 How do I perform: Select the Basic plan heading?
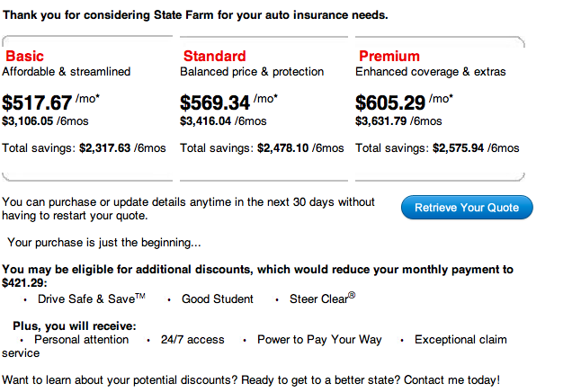point(24,57)
